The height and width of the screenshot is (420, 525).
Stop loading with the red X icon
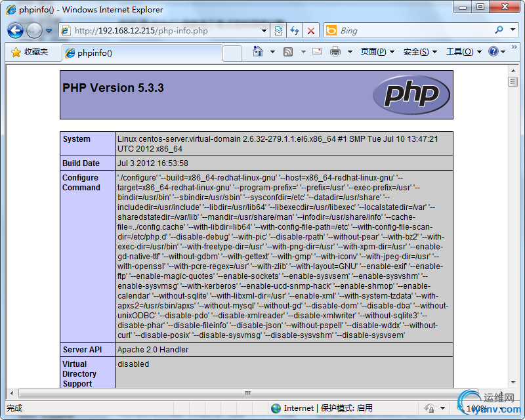[311, 31]
